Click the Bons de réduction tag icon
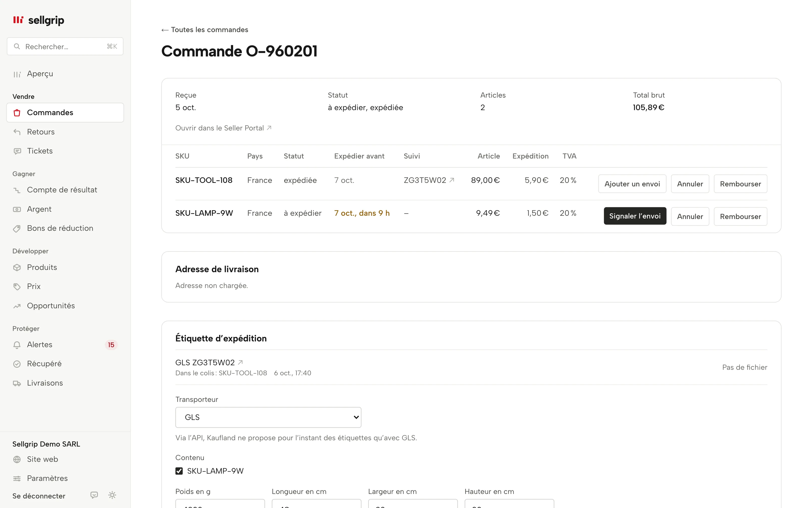Image resolution: width=812 pixels, height=508 pixels. pyautogui.click(x=17, y=229)
